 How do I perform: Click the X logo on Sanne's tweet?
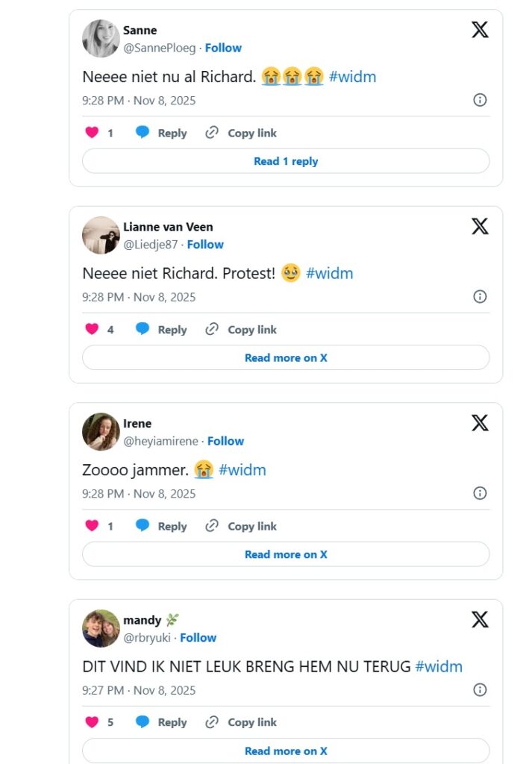480,30
